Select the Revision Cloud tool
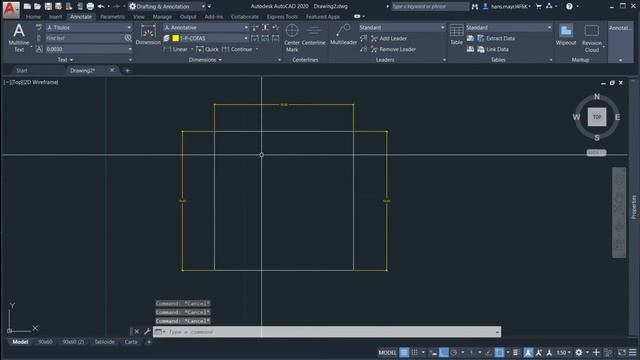This screenshot has width=640, height=360. tap(591, 38)
